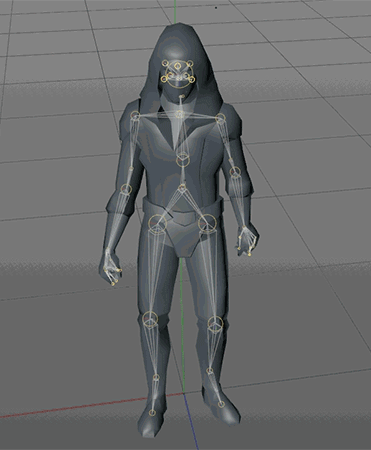The height and width of the screenshot is (450, 371).
Task: Select the character's right toe joint
Action: [x=152, y=413]
